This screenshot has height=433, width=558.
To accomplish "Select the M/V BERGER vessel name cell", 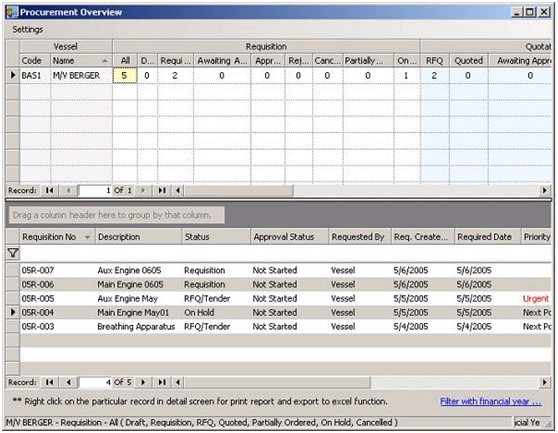I will tap(81, 75).
